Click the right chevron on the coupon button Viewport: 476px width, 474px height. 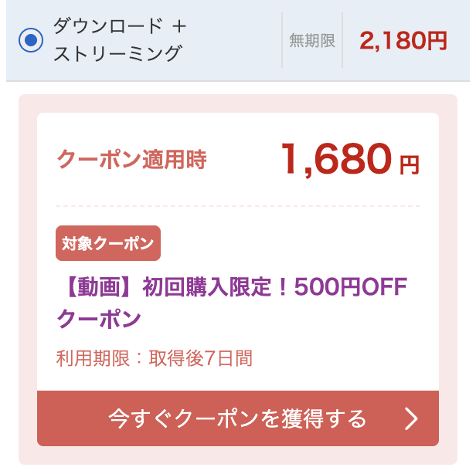pos(411,418)
